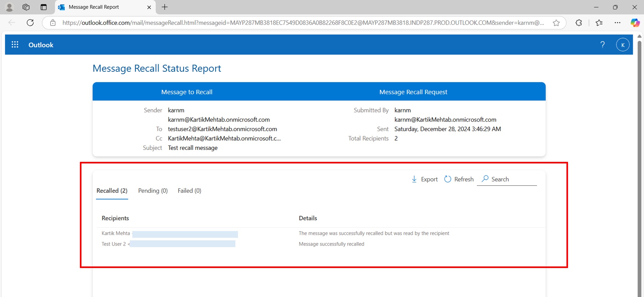Open the account profile K avatar
The image size is (644, 297).
click(622, 45)
